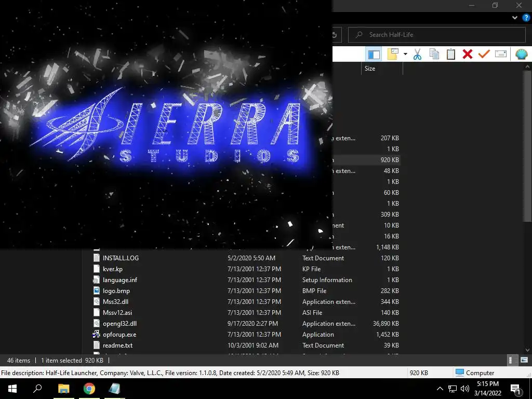Click the vertical scrollbar thumb
The width and height of the screenshot is (532, 399).
click(x=527, y=146)
